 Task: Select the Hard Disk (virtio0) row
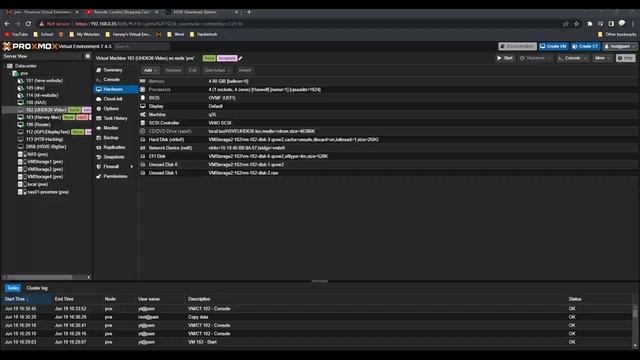pos(389,140)
